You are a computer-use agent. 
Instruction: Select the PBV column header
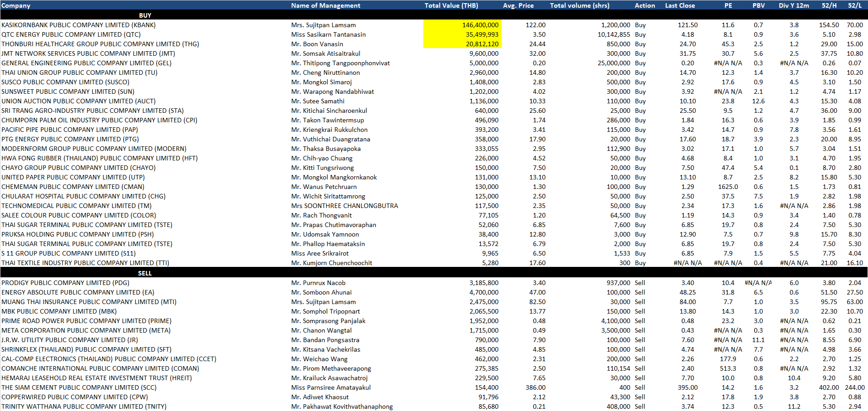pos(758,5)
